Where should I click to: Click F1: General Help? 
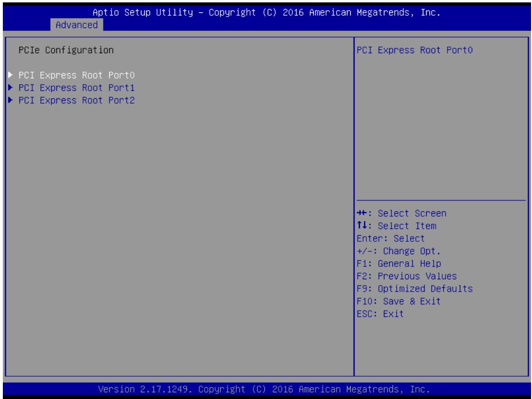(399, 264)
